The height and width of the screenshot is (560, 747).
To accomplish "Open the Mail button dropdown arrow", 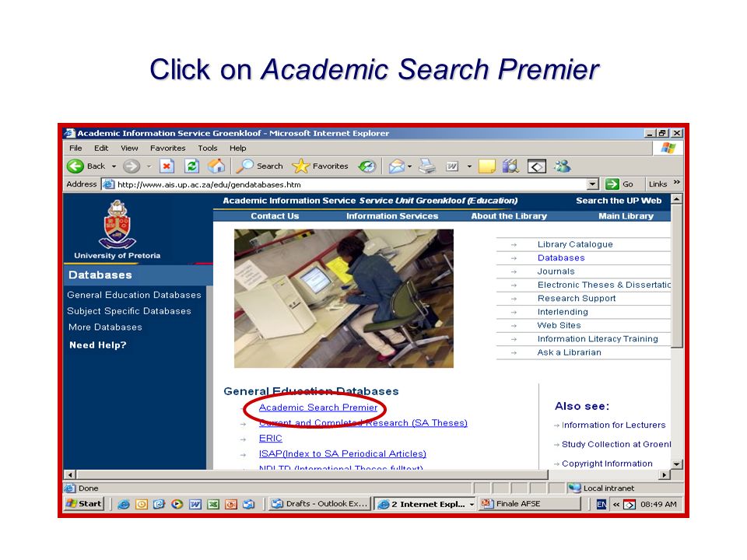I will 409,166.
